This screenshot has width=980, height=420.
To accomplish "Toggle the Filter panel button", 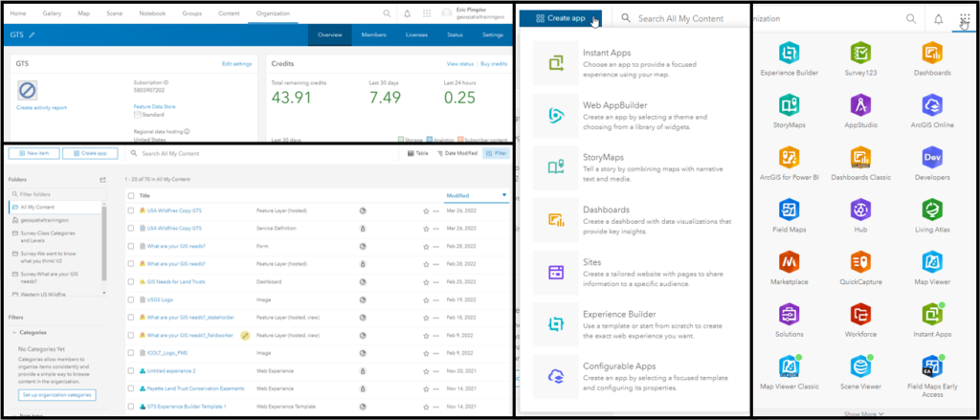I will point(496,153).
